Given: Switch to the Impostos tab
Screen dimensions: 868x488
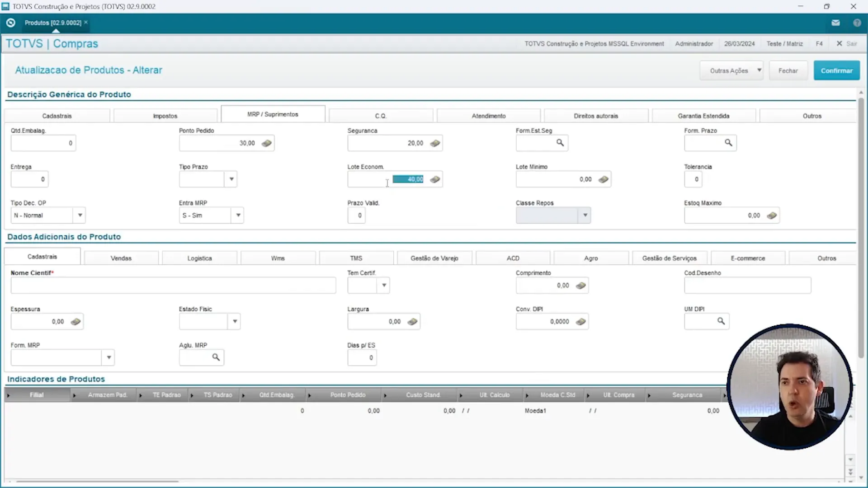Looking at the screenshot, I should pos(165,116).
